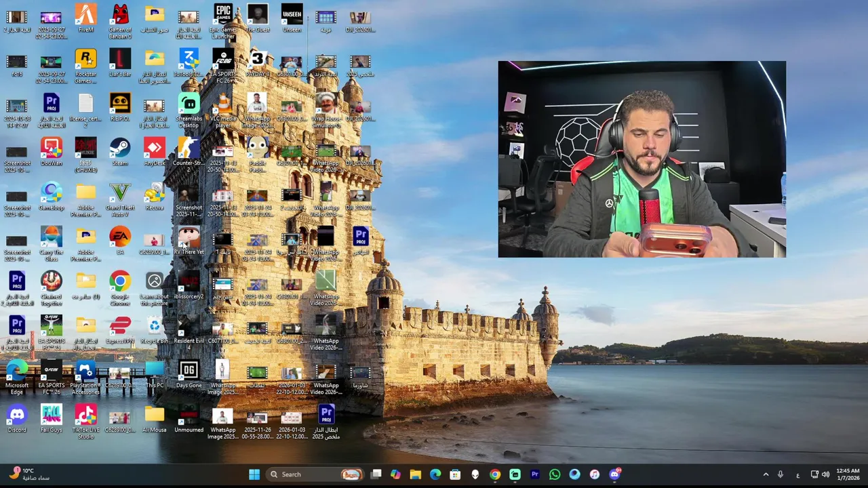Click Learn about this picture icon
The width and height of the screenshot is (868, 488).
click(x=155, y=289)
